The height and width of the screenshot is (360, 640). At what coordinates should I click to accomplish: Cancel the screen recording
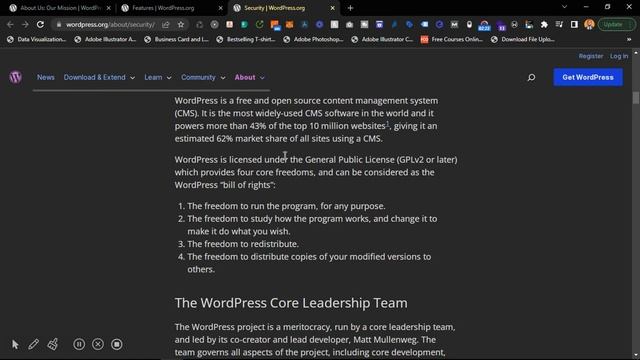coord(98,344)
